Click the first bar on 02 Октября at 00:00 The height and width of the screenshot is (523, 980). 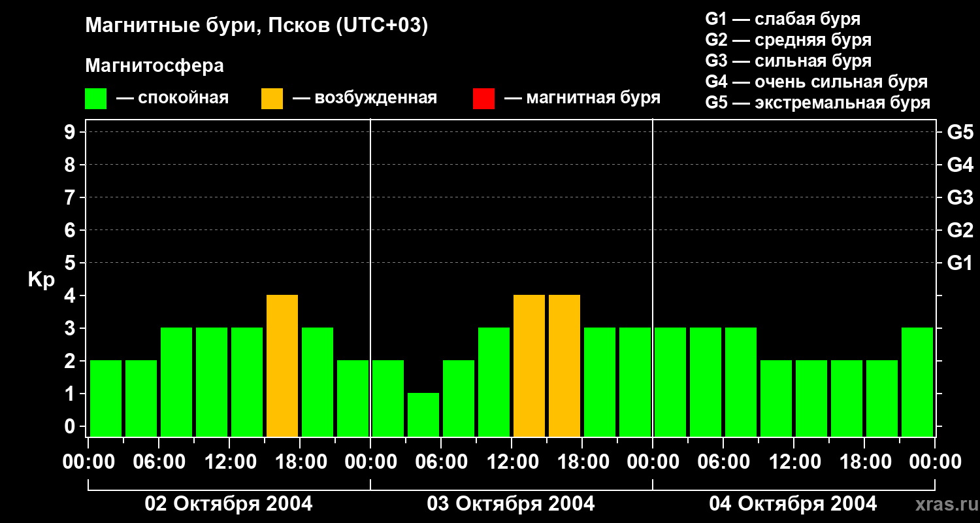(106, 398)
